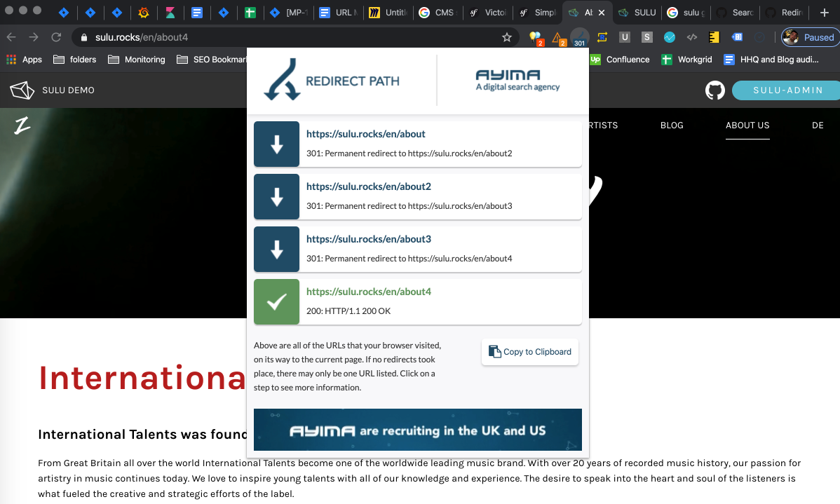Switch to the MP- Jira tab

pyautogui.click(x=289, y=13)
